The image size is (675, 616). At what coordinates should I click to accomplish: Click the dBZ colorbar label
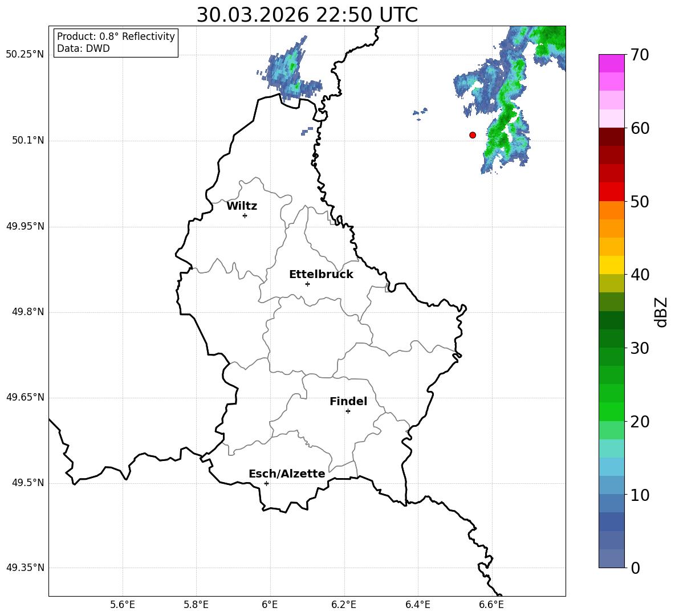pos(660,312)
